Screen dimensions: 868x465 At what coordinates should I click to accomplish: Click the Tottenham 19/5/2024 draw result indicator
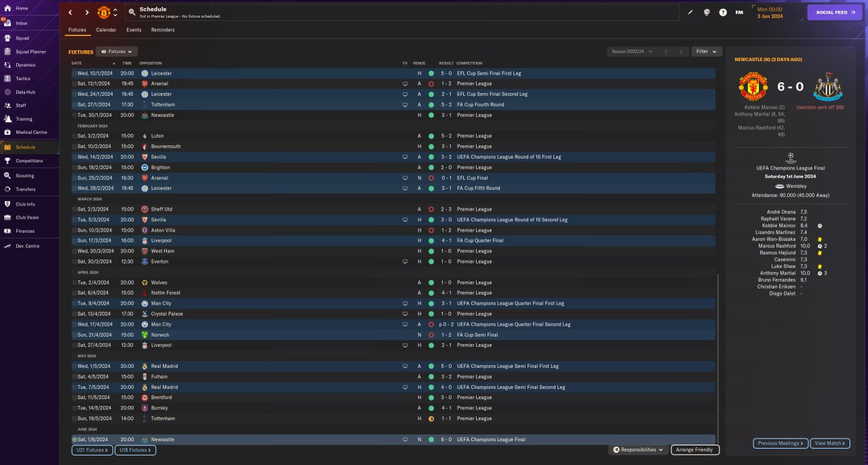pyautogui.click(x=431, y=419)
